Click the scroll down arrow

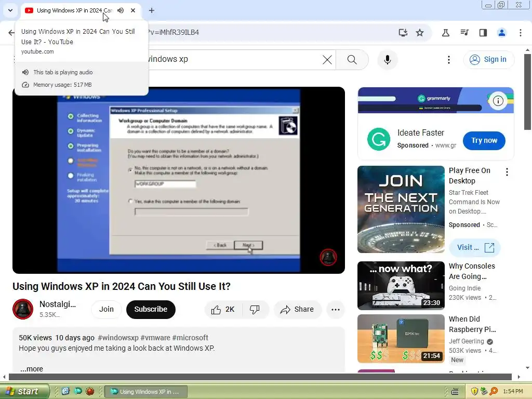click(527, 368)
